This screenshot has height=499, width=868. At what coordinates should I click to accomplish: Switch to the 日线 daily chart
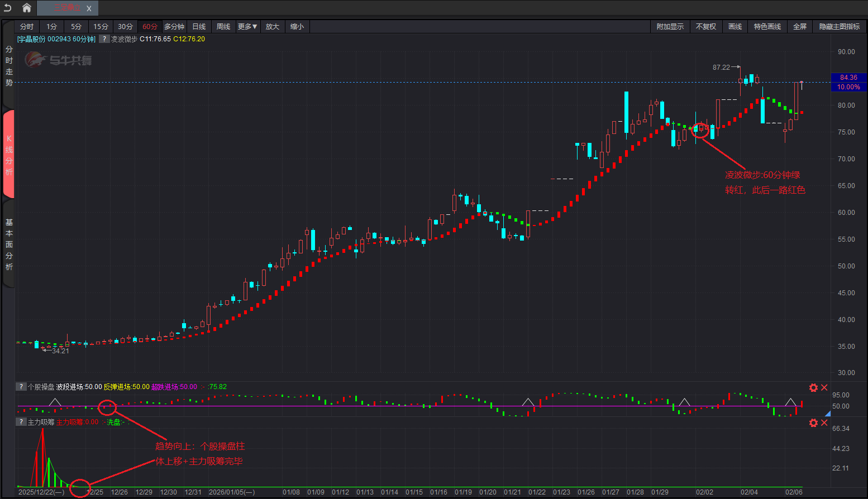tap(199, 27)
